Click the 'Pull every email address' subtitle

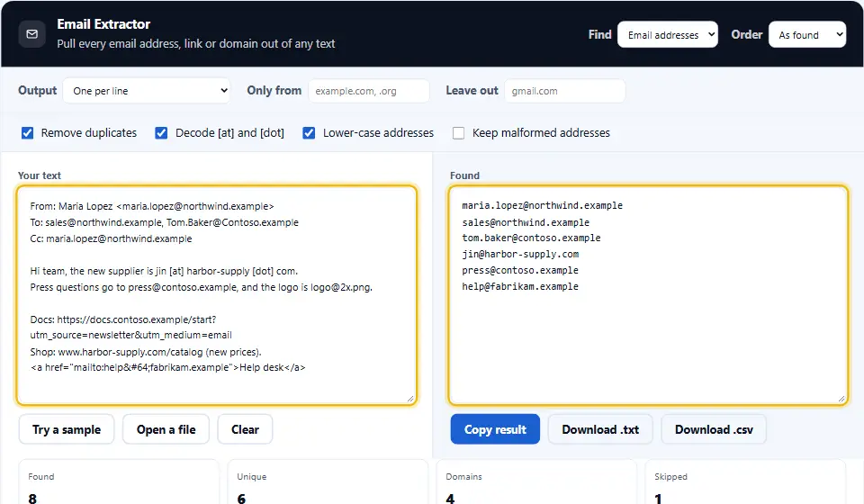[195, 43]
